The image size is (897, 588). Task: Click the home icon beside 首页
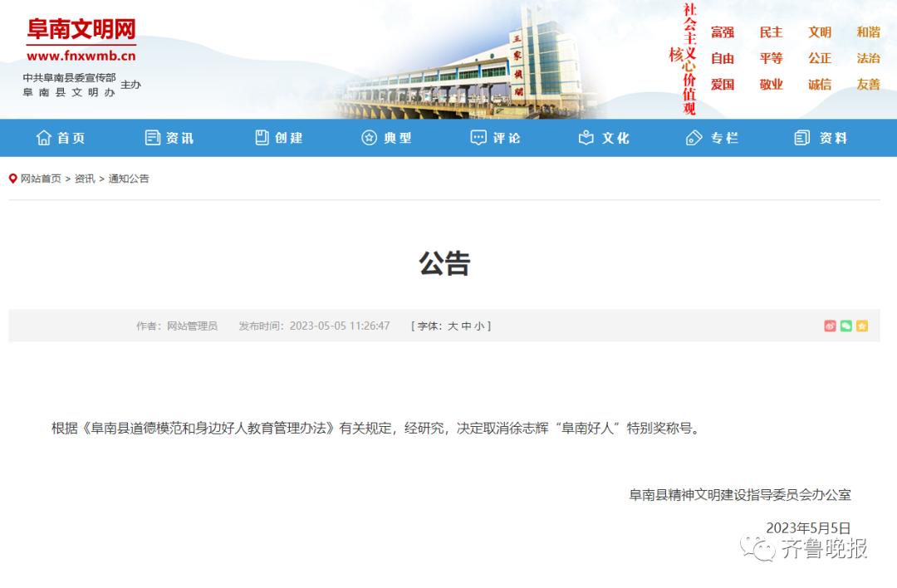click(x=43, y=138)
